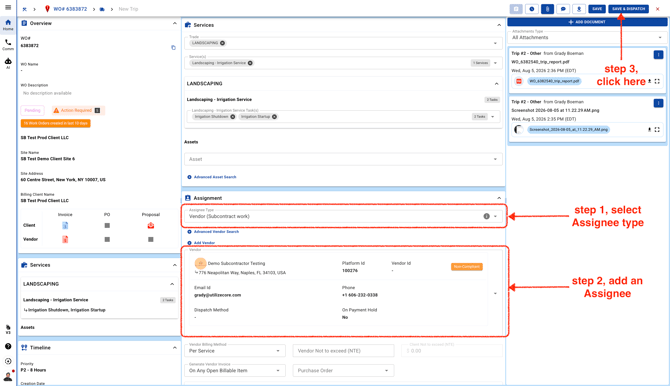Collapse the Assignment panel

click(x=499, y=198)
